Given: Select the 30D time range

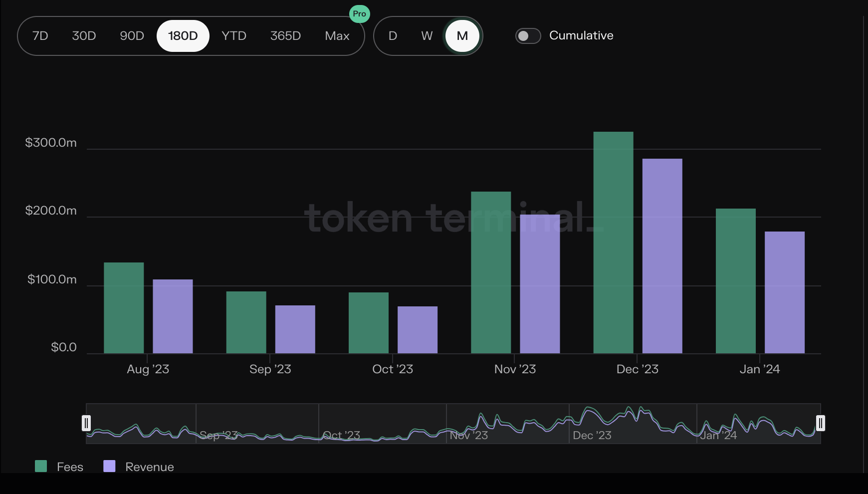Looking at the screenshot, I should coord(83,35).
